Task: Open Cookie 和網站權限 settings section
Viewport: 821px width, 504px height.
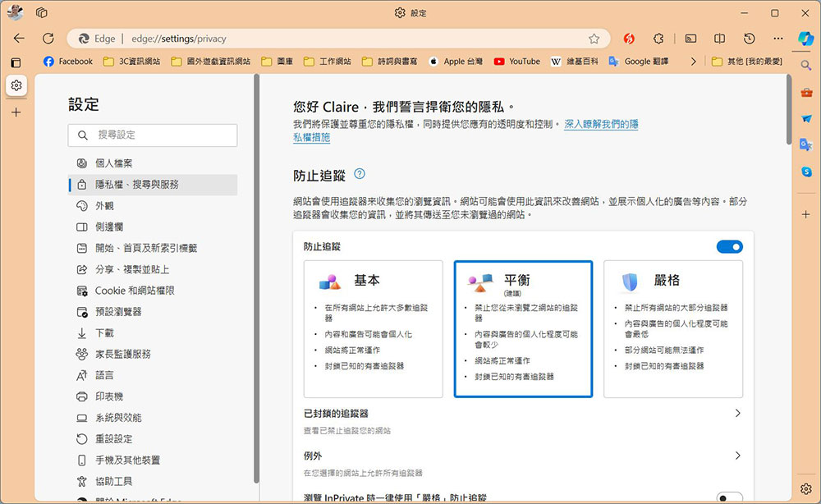Action: pyautogui.click(x=153, y=291)
